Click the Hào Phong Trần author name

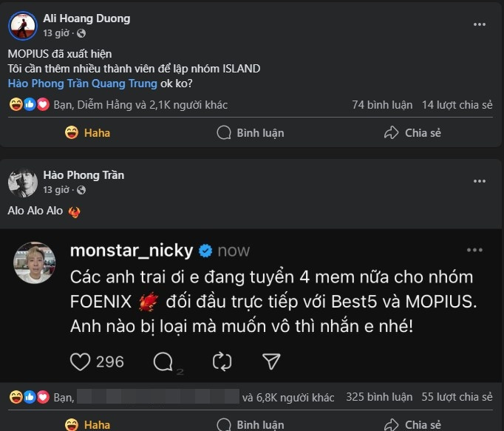click(84, 175)
